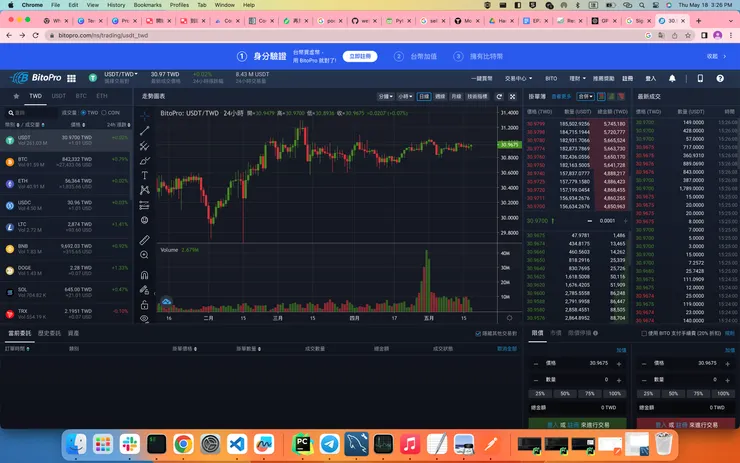Select the BTC row in market list

coord(66,162)
